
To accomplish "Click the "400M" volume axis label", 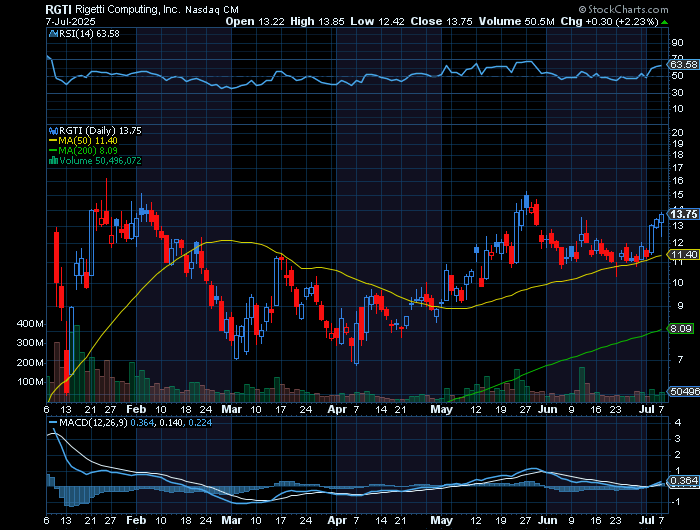I will pyautogui.click(x=30, y=324).
